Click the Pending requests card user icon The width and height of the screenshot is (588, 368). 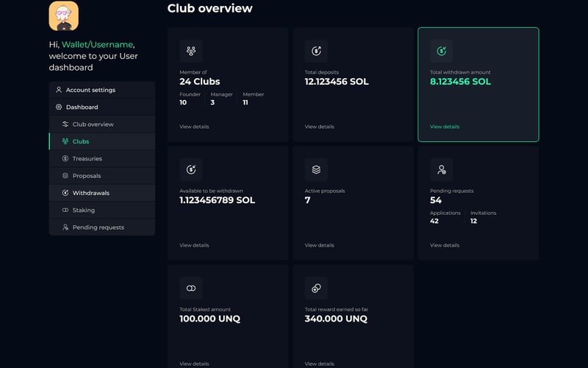point(442,169)
